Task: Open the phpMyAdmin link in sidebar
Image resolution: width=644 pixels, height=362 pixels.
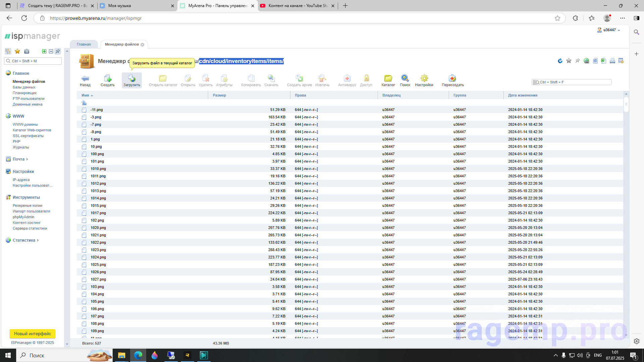Action: [23, 217]
